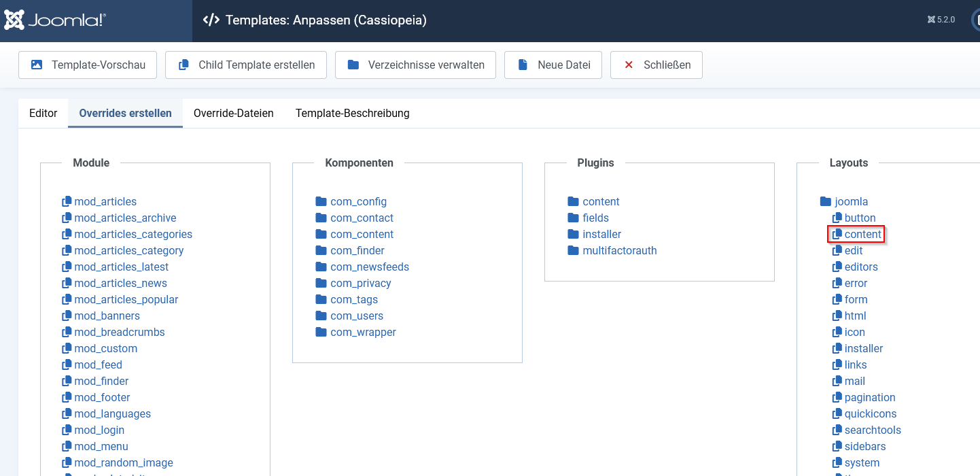Click the copy icon beside mod_login
This screenshot has width=980, height=476.
(67, 430)
